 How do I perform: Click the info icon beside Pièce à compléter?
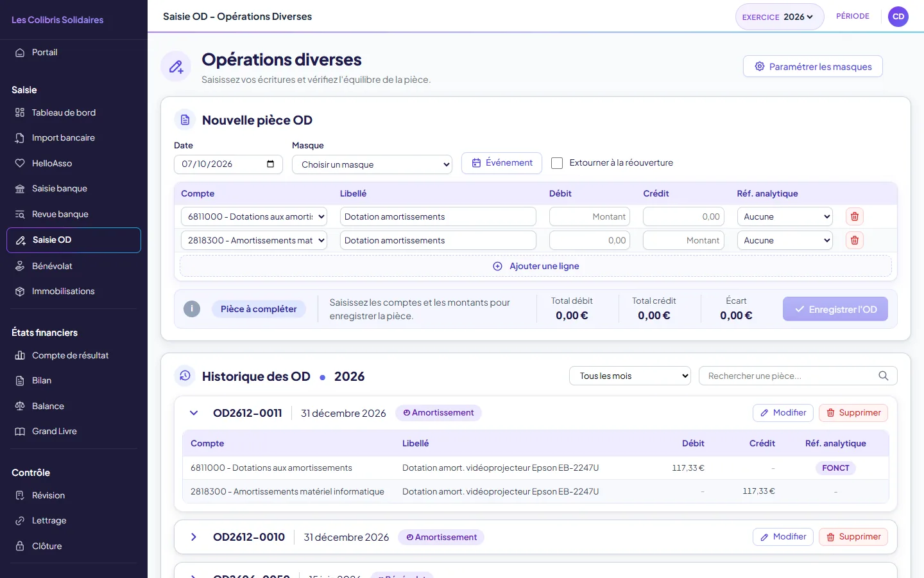coord(192,309)
